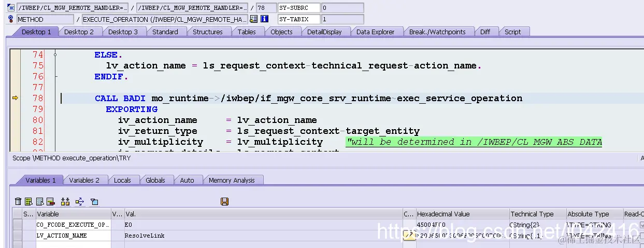Open the Break./Watchpoints tab
This screenshot has width=644, height=248.
pyautogui.click(x=437, y=32)
